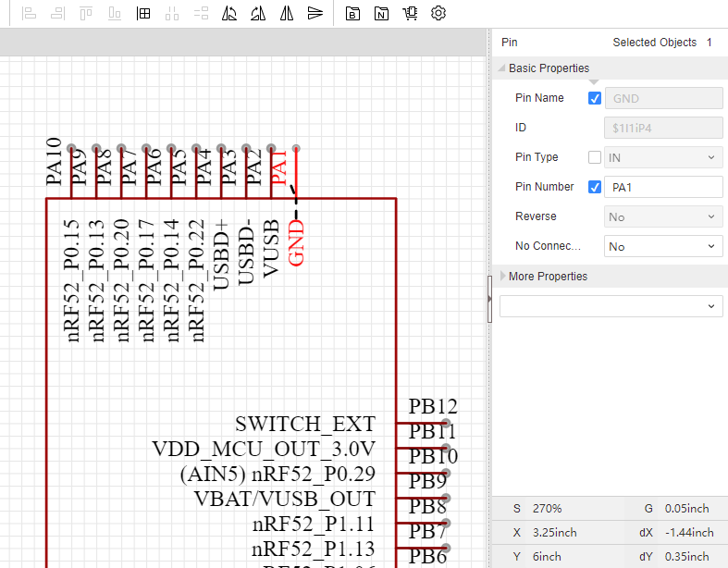
Task: Select the PA10 pin number
Action: [54, 162]
